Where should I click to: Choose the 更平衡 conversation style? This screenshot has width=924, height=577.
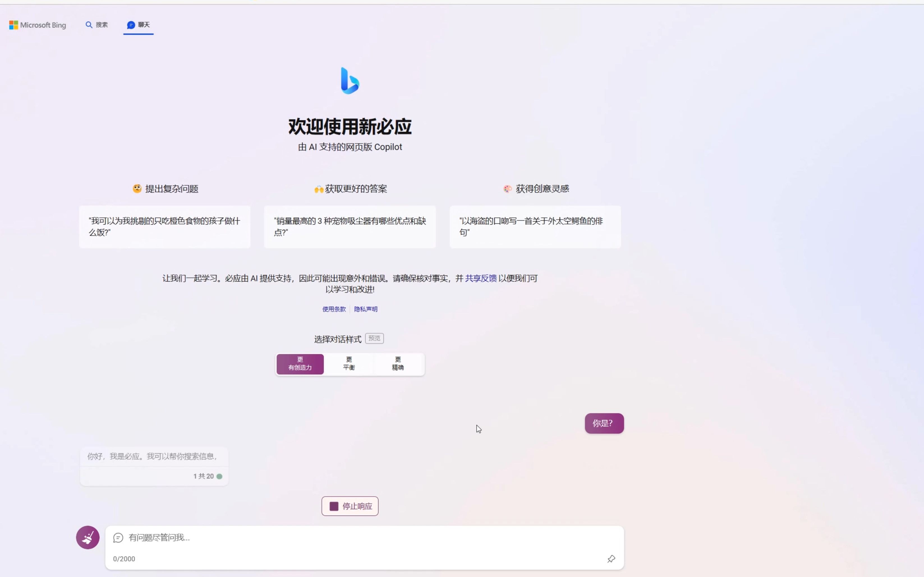[x=349, y=364]
